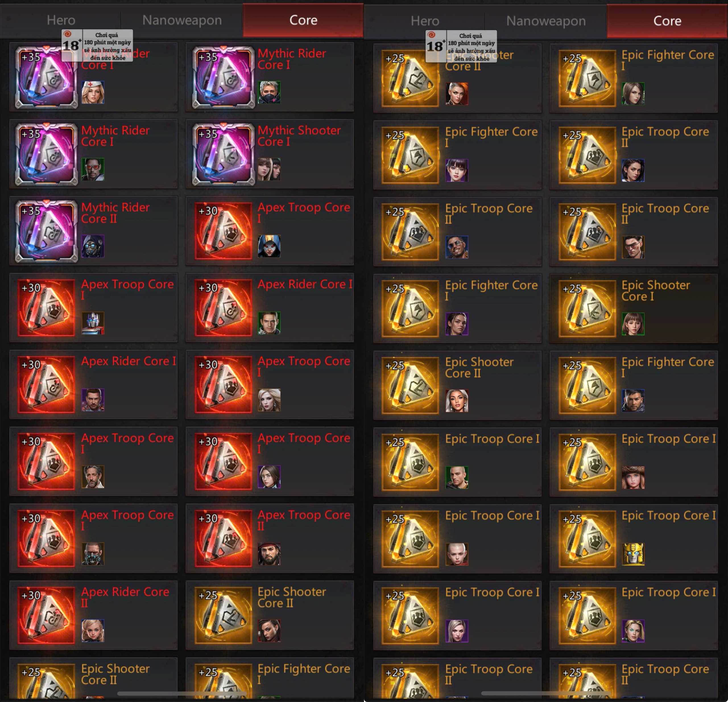Select Epic Shooter Core I gold icon
Viewport: 728px width, 702px height.
(x=587, y=308)
